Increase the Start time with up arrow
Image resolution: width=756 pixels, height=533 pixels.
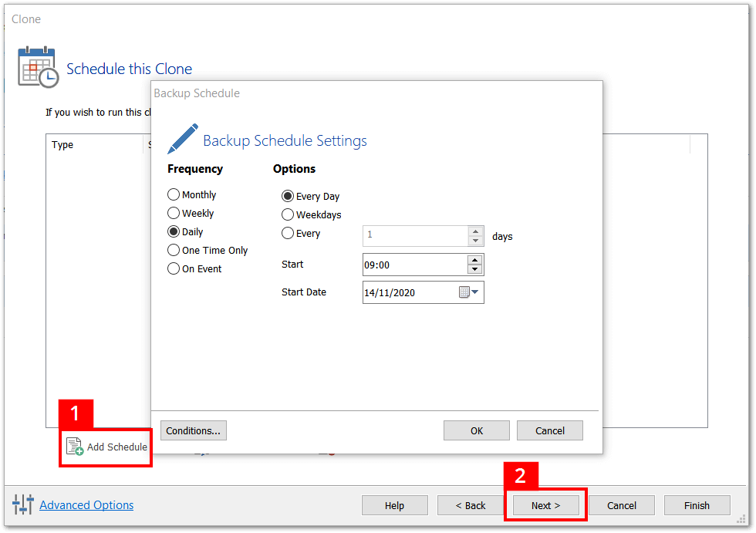(x=475, y=260)
